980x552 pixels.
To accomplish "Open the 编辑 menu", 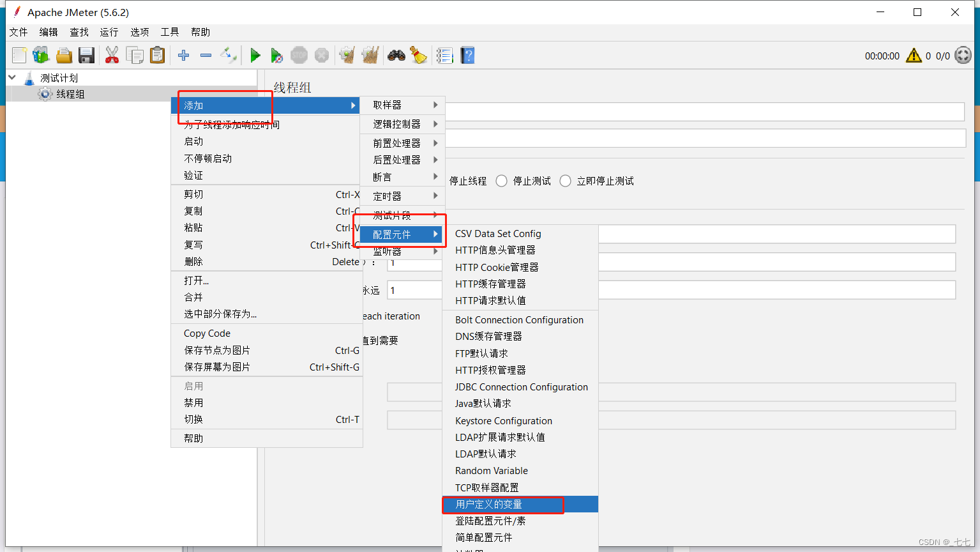I will click(x=49, y=32).
